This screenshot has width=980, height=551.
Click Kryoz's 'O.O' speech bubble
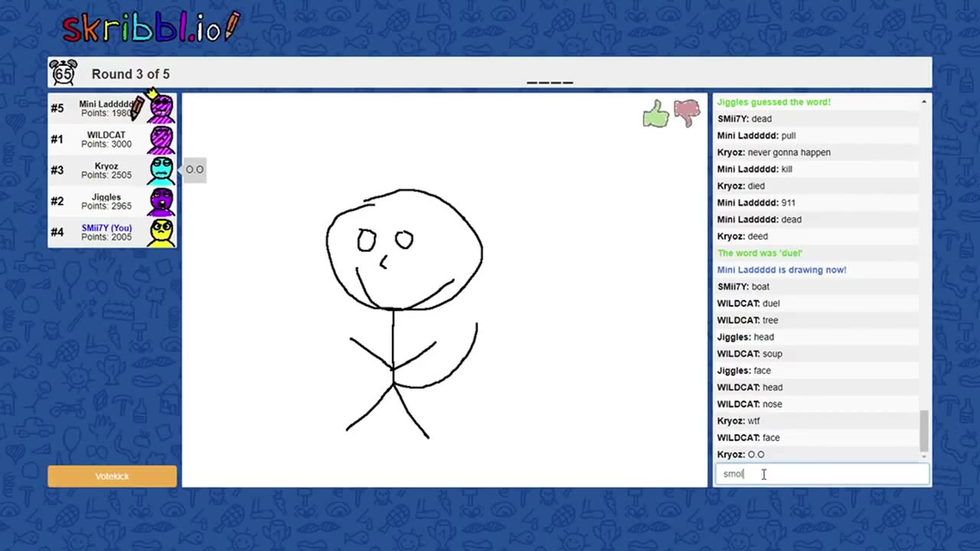pyautogui.click(x=194, y=170)
